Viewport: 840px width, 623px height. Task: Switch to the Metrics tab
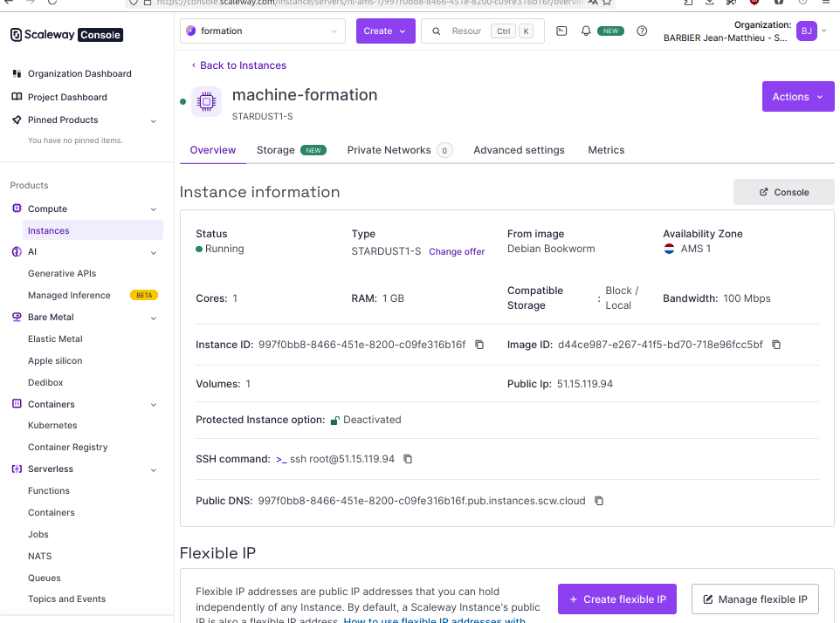coord(606,150)
